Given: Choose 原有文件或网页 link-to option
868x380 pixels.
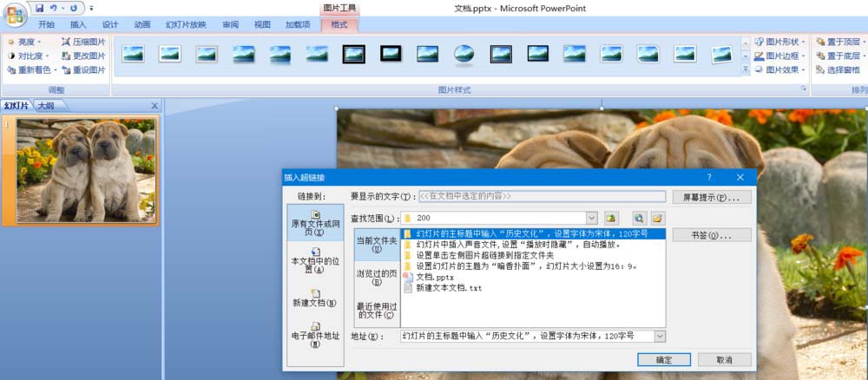Looking at the screenshot, I should tap(316, 222).
